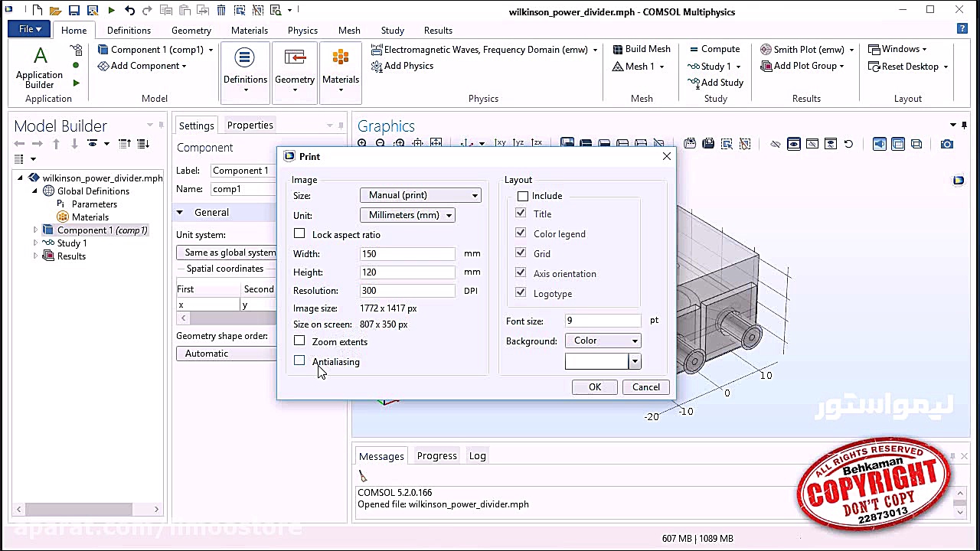
Task: Click the camera image snapshot icon in Graphics
Action: click(947, 144)
